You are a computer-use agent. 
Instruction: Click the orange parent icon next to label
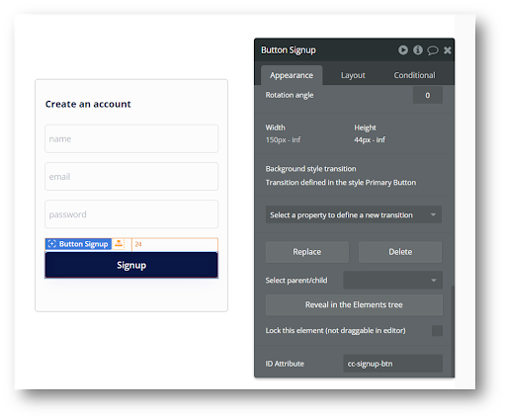119,244
